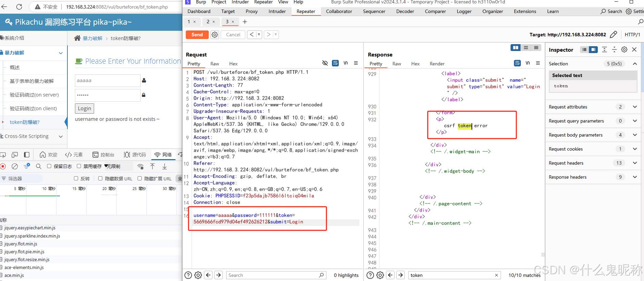The height and width of the screenshot is (281, 644).
Task: Open Burp Settings gear in top bar
Action: click(629, 11)
